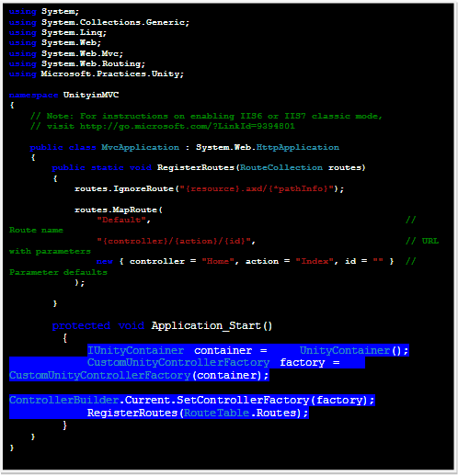Click the '{resource}.axd/{*pathInfo}' string

tap(257, 188)
